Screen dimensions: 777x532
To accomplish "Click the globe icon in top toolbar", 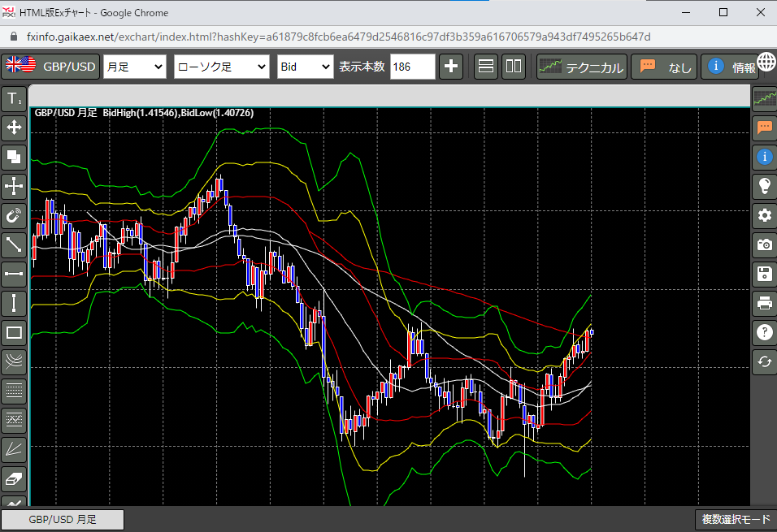I will click(766, 63).
